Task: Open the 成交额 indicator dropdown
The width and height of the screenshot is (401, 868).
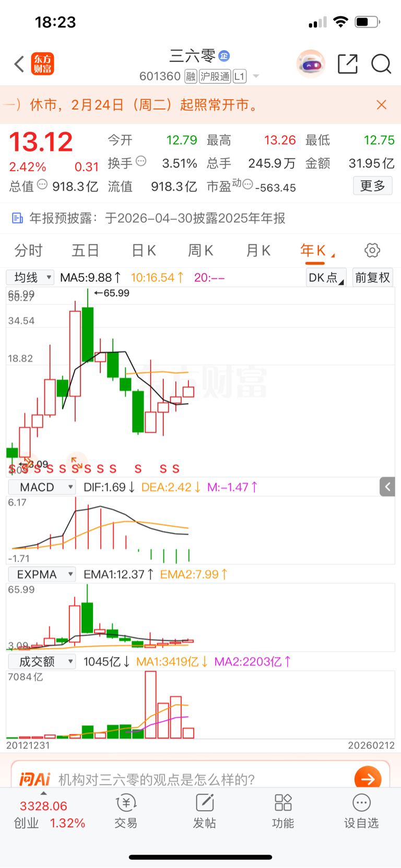Action: pos(42,662)
